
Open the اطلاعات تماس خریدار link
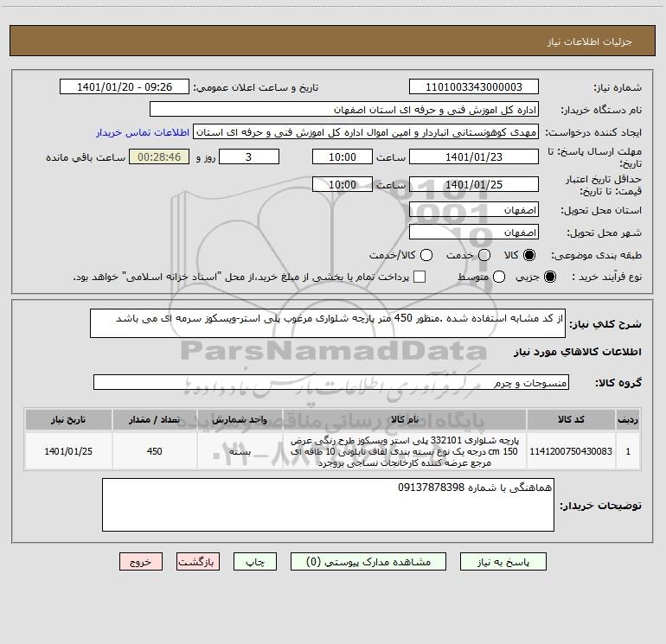tap(143, 132)
